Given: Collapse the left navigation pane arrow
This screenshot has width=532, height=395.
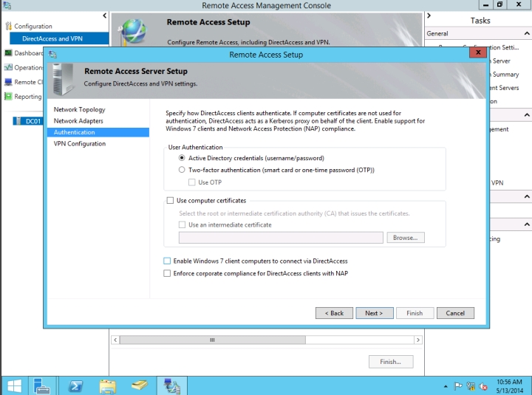Looking at the screenshot, I should point(104,16).
